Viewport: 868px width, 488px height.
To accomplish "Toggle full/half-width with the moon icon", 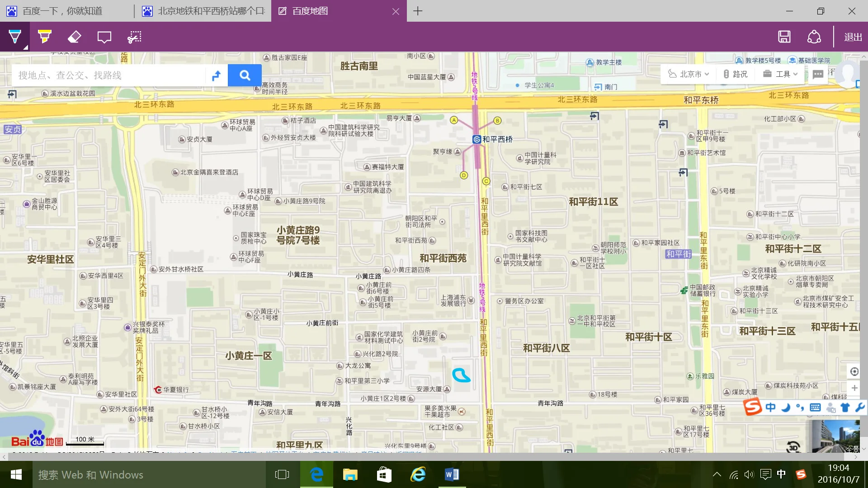I will coord(786,407).
